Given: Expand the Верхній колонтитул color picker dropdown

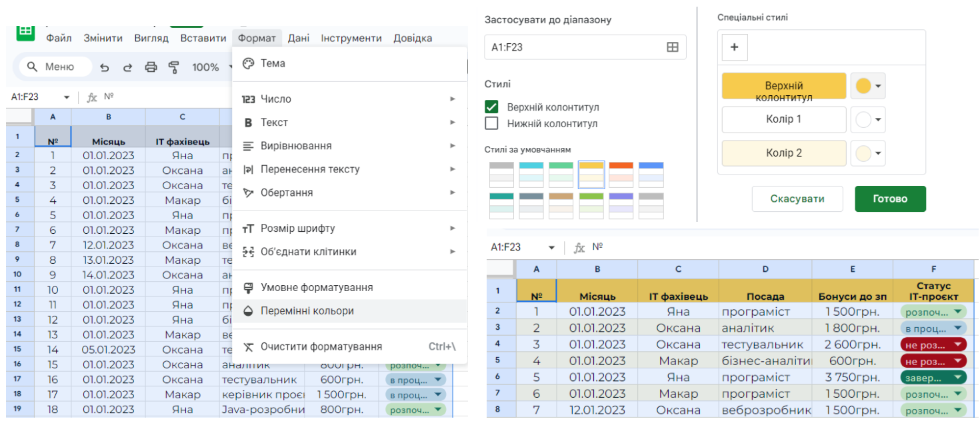Looking at the screenshot, I should tap(868, 86).
